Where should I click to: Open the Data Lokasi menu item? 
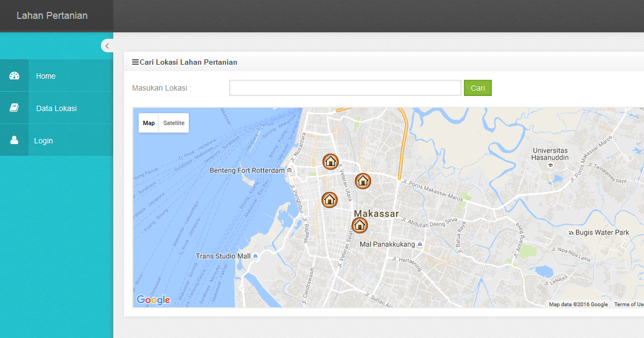[x=56, y=108]
